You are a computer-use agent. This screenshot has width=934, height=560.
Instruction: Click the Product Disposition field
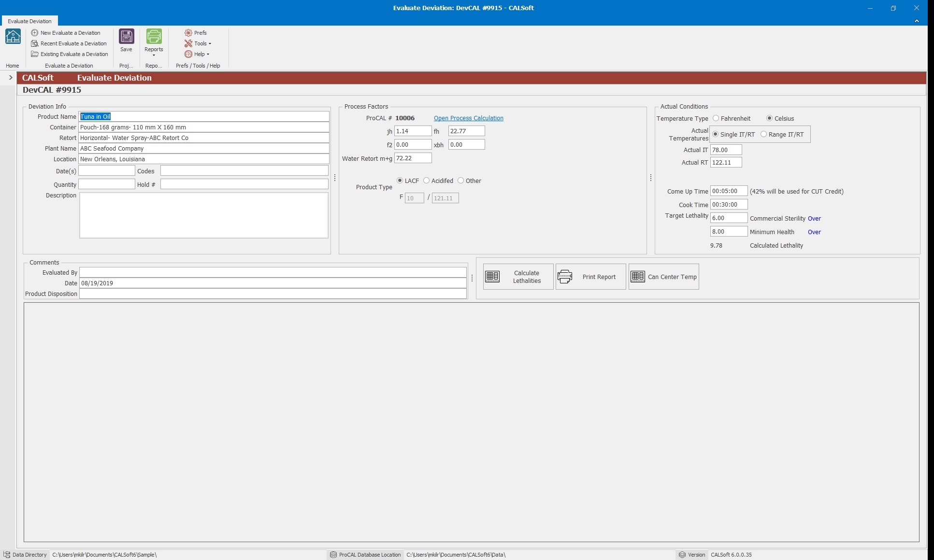tap(273, 294)
